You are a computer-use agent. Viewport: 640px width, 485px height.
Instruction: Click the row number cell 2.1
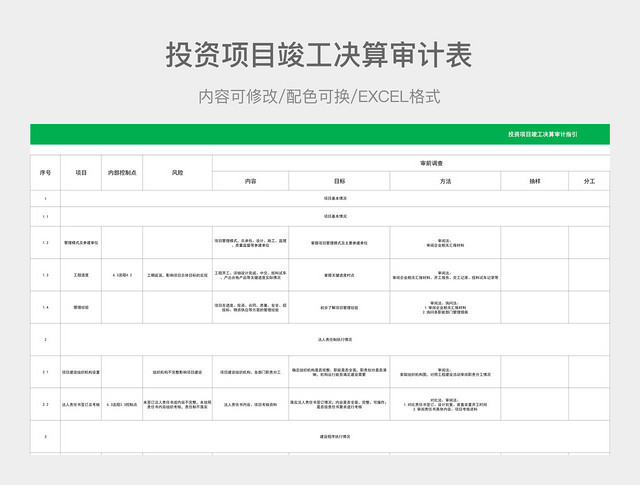point(45,372)
